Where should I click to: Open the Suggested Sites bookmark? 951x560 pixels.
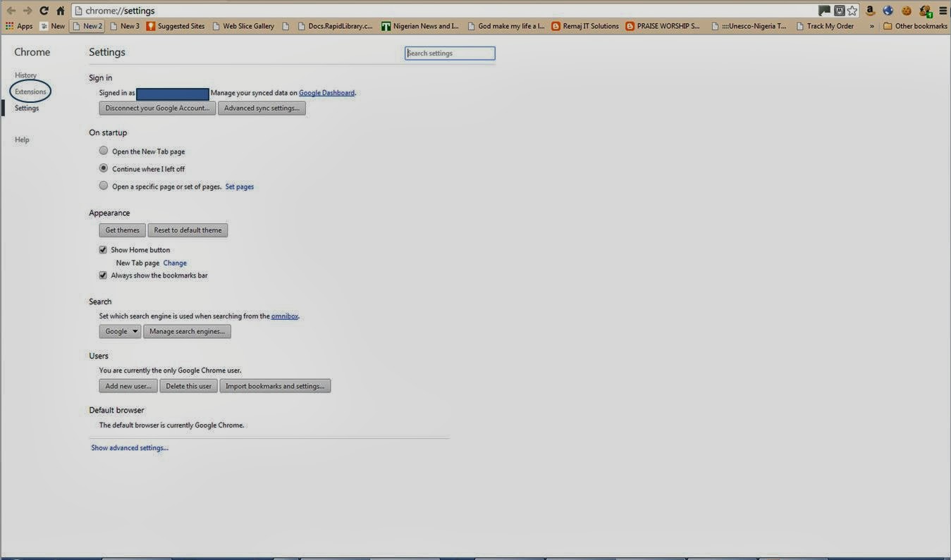pyautogui.click(x=176, y=26)
